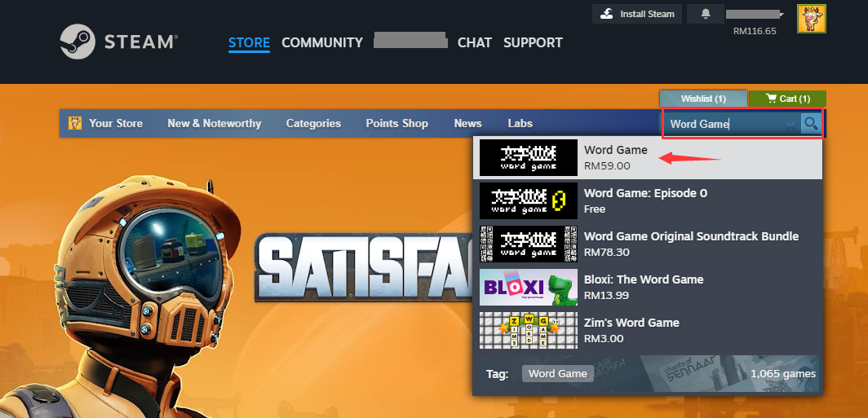Open the Labs link
This screenshot has width=868, height=418.
click(520, 123)
